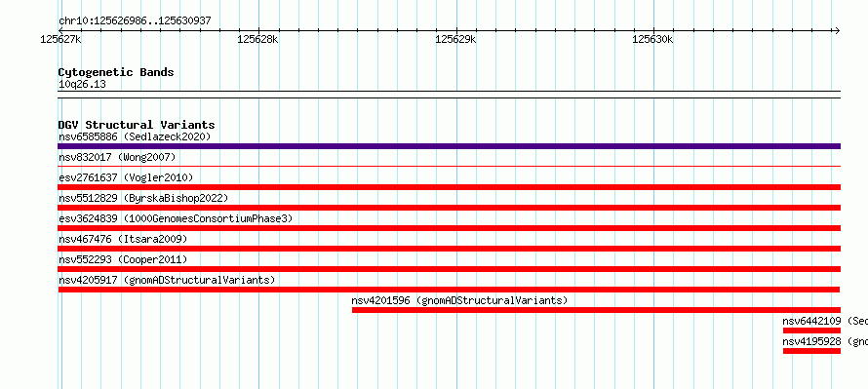Click the red bar below nsv467476

point(449,249)
